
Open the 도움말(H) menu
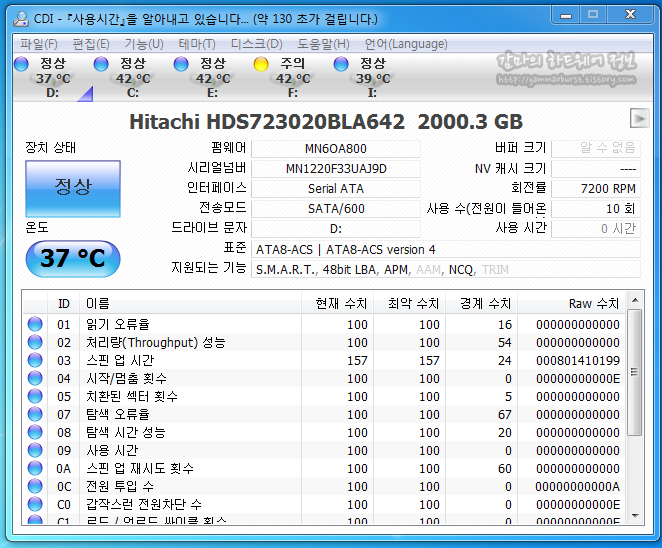323,44
